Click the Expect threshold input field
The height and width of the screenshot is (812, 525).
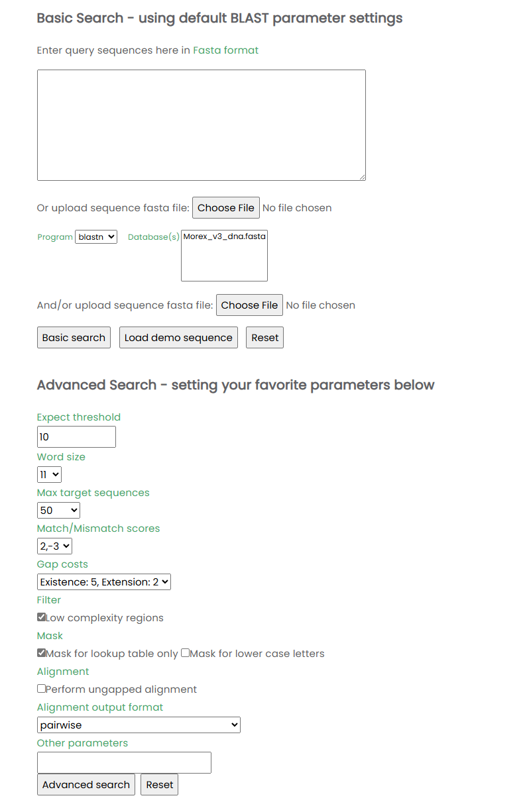tap(76, 437)
